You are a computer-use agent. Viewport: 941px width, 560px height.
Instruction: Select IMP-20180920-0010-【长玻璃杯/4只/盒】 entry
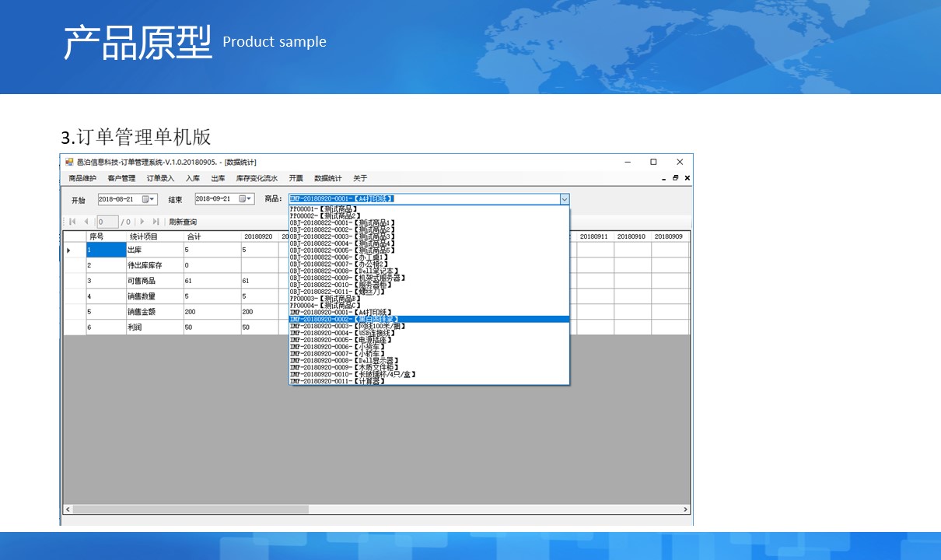click(429, 374)
